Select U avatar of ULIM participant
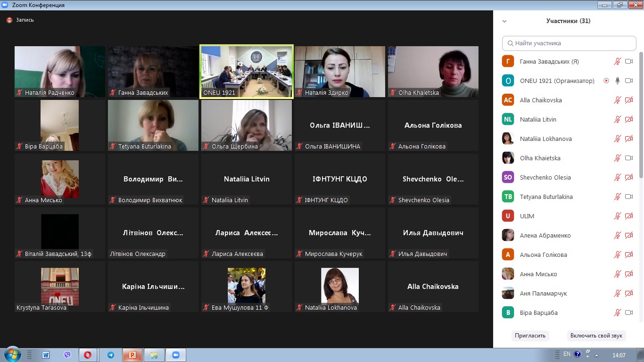The image size is (644, 362). (508, 216)
